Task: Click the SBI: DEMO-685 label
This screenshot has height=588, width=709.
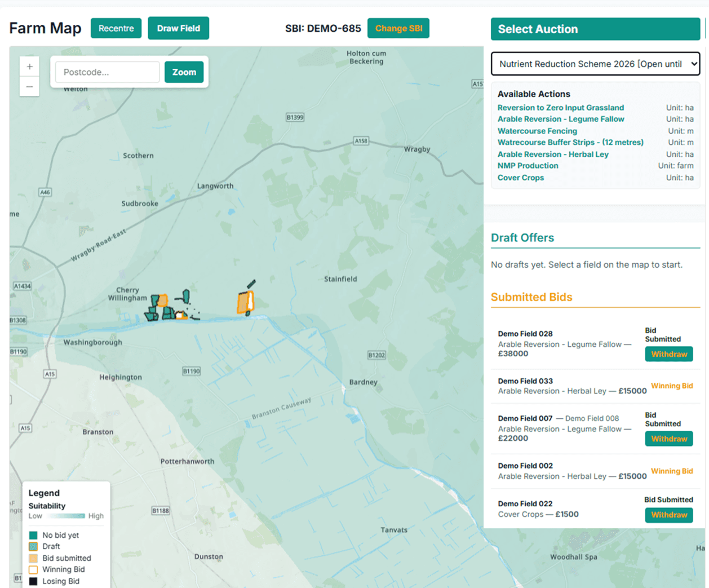Action: click(x=323, y=28)
